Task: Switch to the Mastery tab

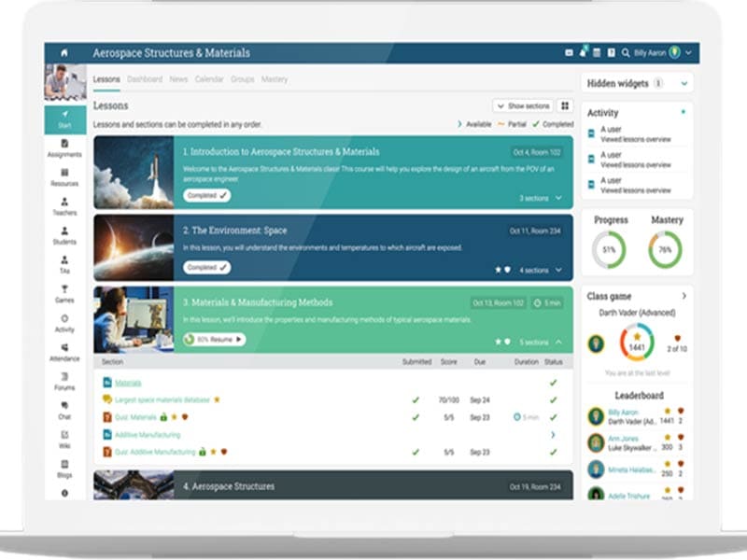Action: point(275,79)
